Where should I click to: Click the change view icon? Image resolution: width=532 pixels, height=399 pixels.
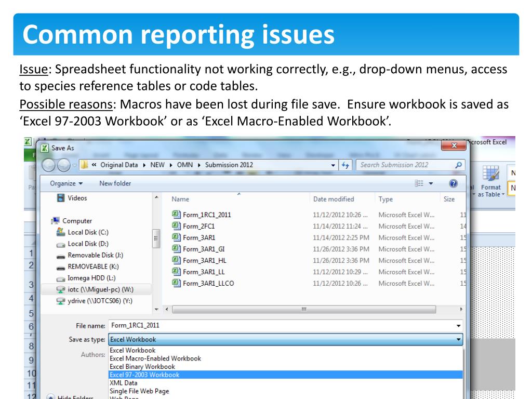(x=419, y=183)
